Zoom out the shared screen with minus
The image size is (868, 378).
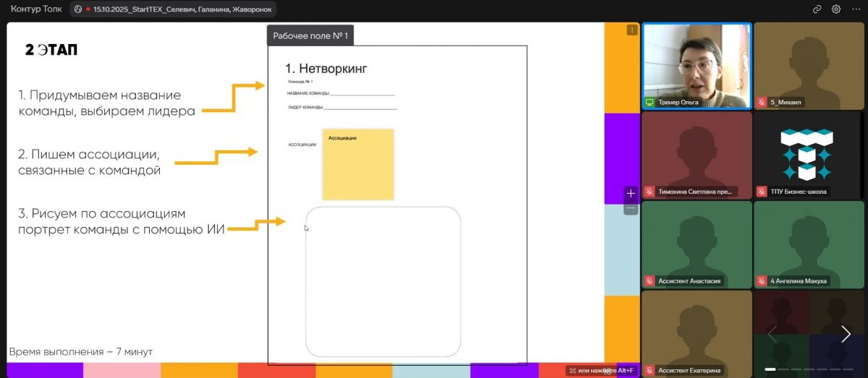(x=631, y=209)
